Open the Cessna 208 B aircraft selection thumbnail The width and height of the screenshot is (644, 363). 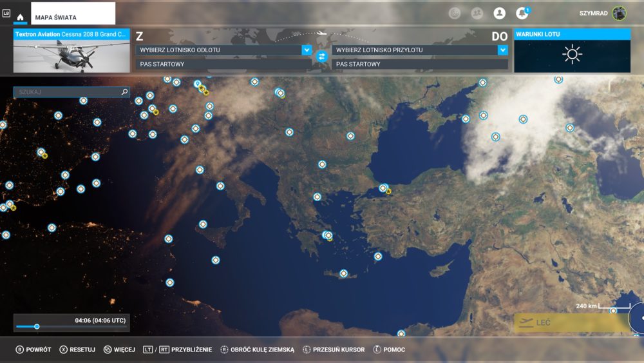pyautogui.click(x=71, y=50)
